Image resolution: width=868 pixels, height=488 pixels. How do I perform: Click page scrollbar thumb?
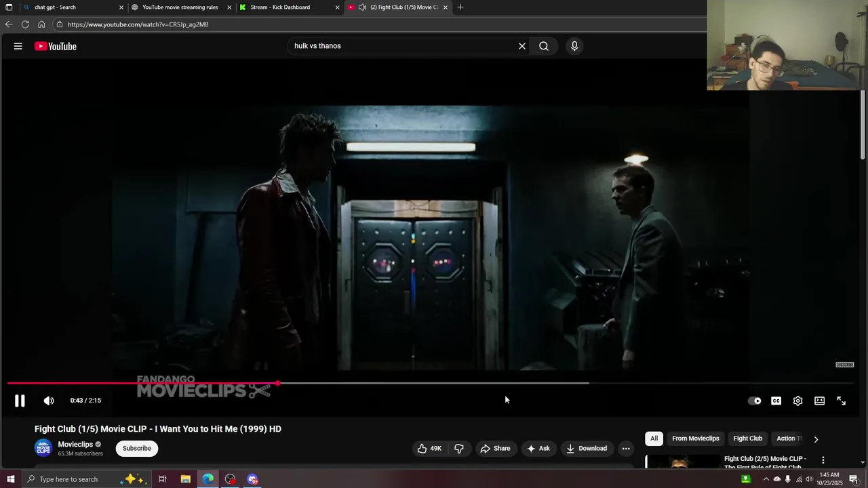(863, 125)
